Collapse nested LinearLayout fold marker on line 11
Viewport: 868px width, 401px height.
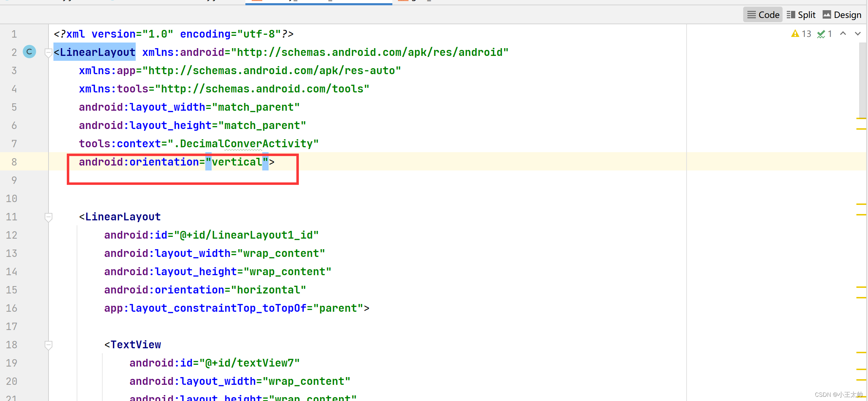pyautogui.click(x=49, y=217)
